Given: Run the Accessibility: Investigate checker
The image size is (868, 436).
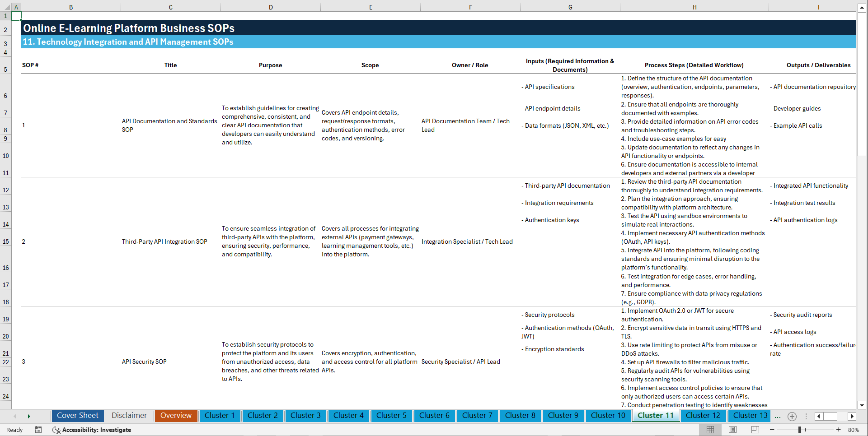Looking at the screenshot, I should point(92,430).
